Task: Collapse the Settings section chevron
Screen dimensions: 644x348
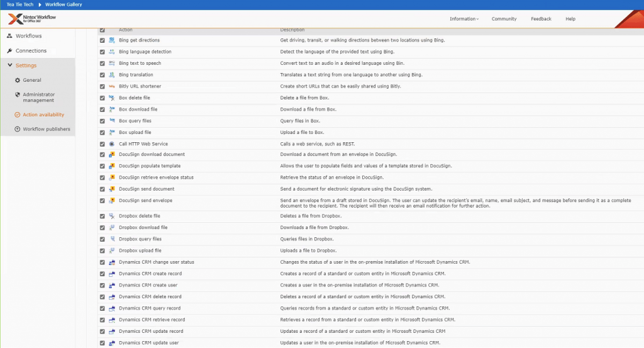Action: tap(10, 65)
